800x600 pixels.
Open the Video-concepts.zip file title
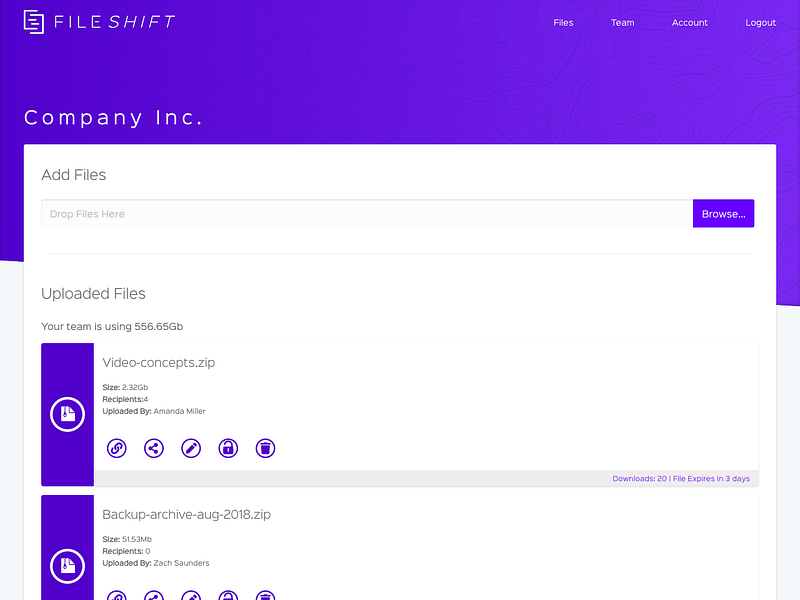159,363
